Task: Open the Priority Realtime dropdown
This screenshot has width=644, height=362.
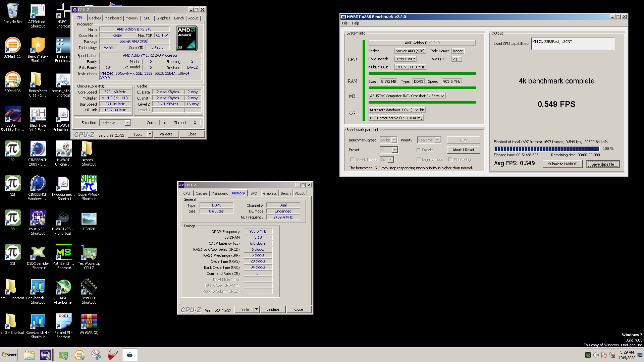Action: [x=429, y=140]
